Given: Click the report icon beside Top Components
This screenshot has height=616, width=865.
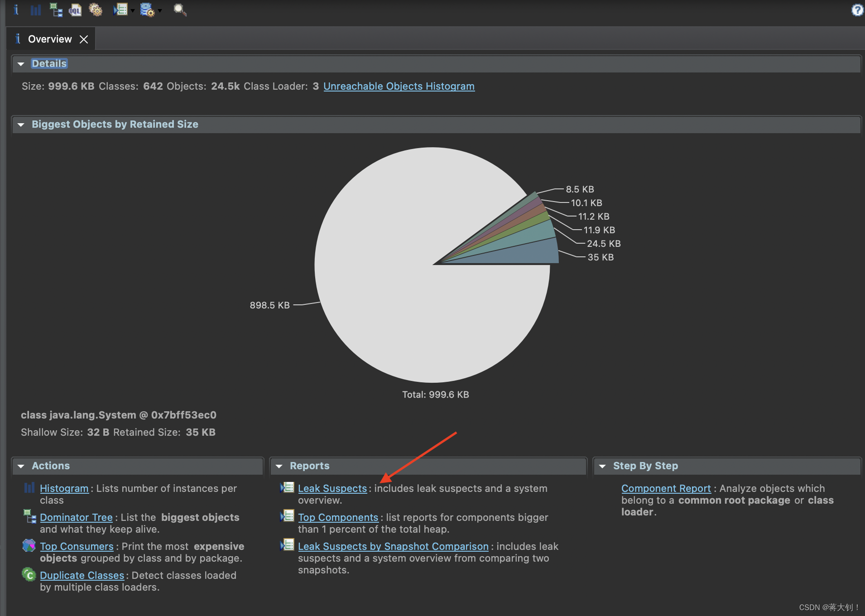Looking at the screenshot, I should [x=287, y=516].
